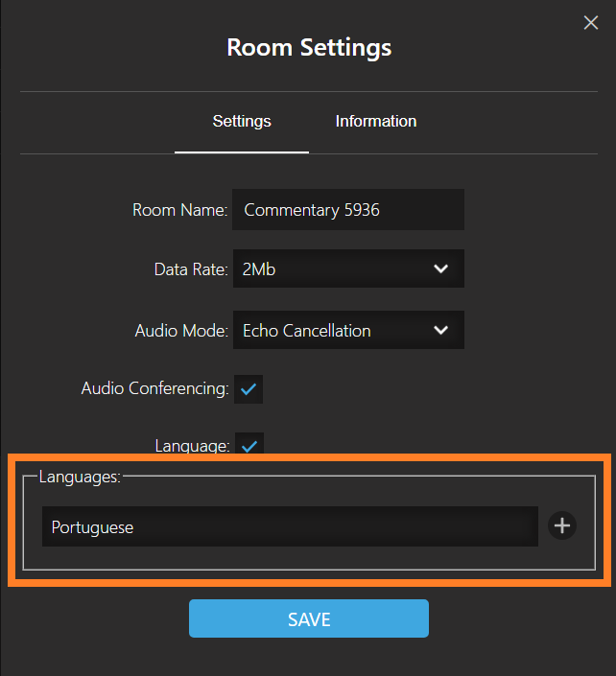Click the Languages group heading

pos(80,478)
